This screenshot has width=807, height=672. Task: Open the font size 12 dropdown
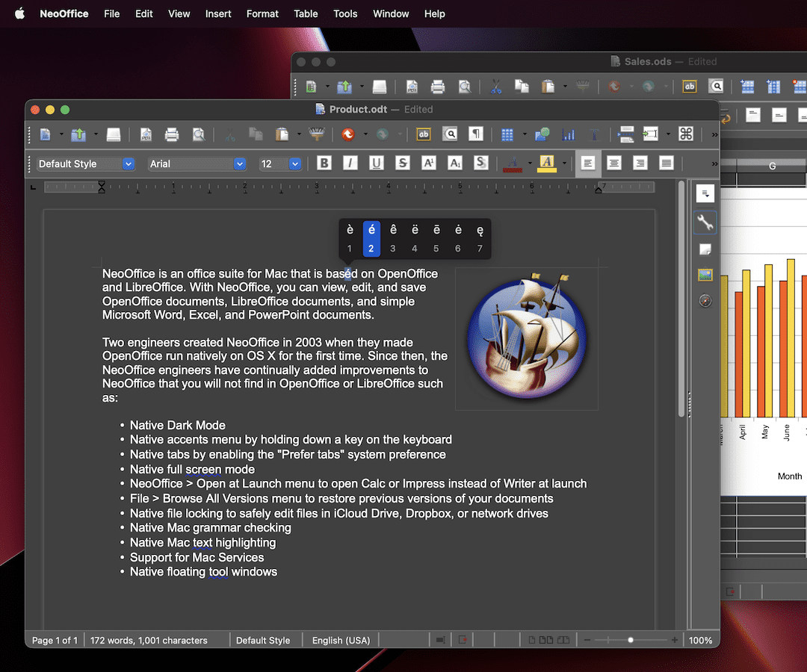[x=295, y=164]
